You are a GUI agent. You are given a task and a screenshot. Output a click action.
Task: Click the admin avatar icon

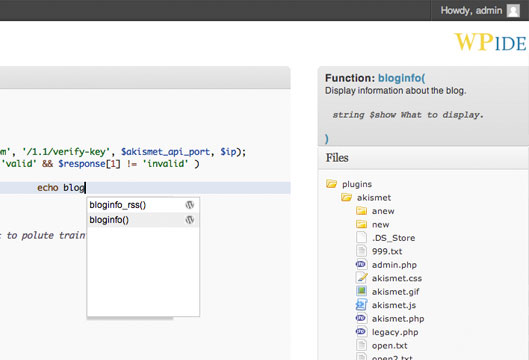pos(513,10)
